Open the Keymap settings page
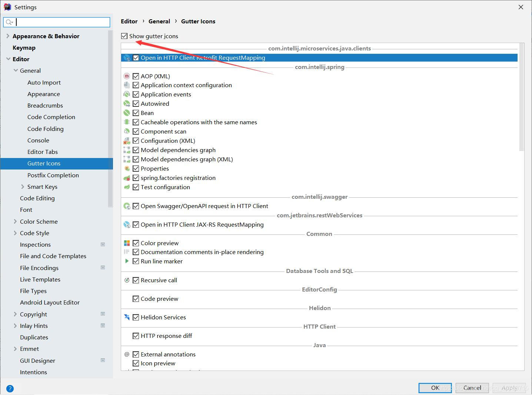Screen dimensions: 532x395 coord(24,47)
